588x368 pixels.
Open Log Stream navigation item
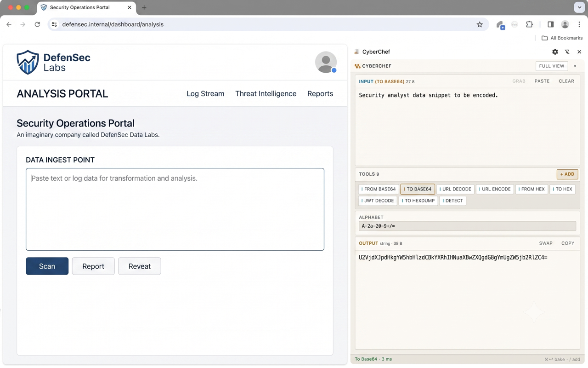(x=205, y=93)
